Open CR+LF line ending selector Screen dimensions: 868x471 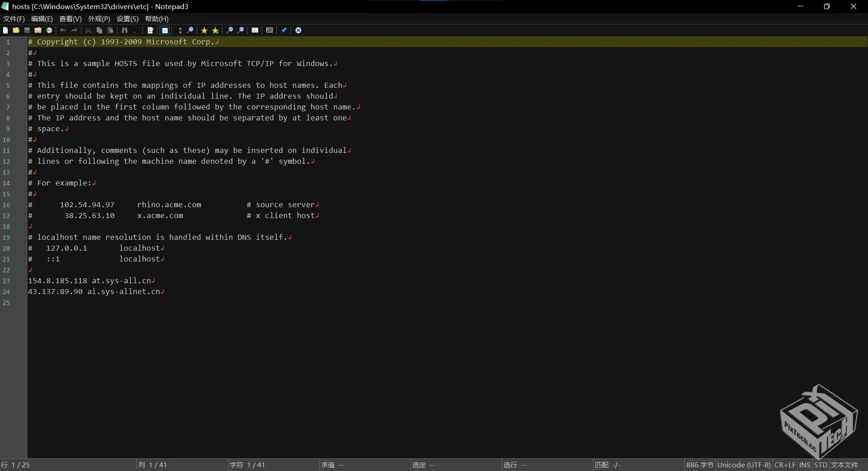tap(784, 465)
